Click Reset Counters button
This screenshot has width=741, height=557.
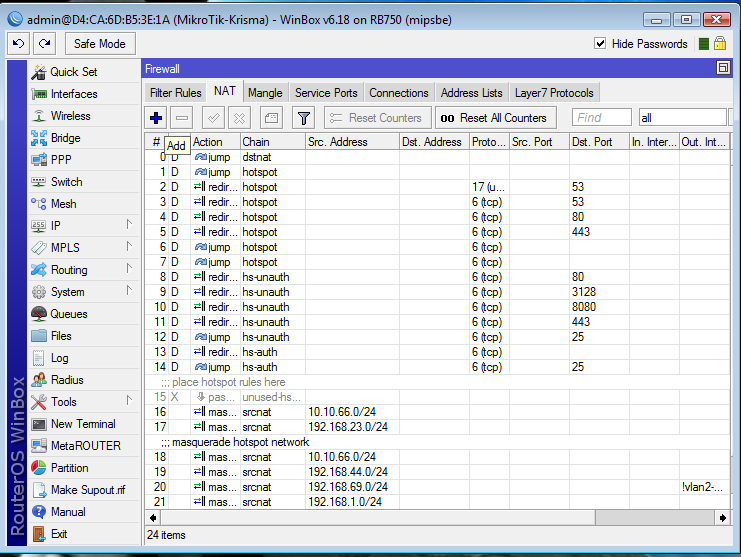point(378,118)
